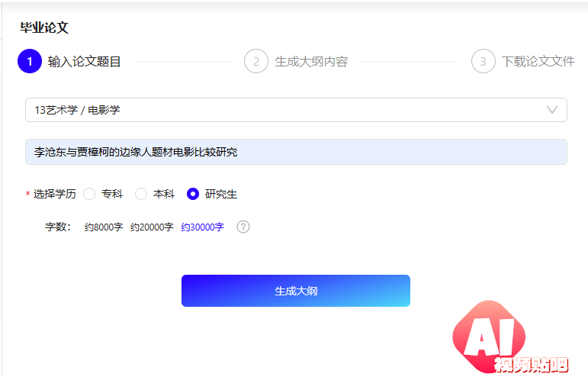Viewport: 588px width, 377px height.
Task: Select the 研究生 education radio button
Action: [193, 194]
